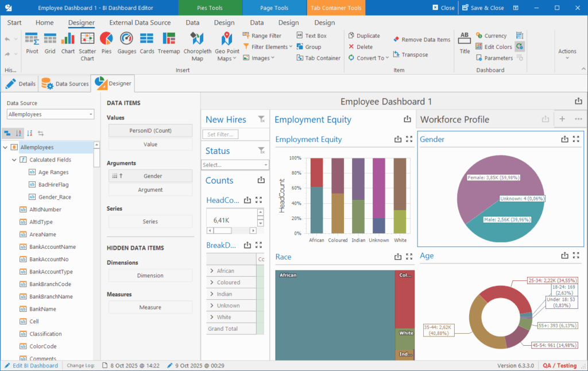
Task: Insert a Pivot item from ribbon
Action: tap(32, 44)
